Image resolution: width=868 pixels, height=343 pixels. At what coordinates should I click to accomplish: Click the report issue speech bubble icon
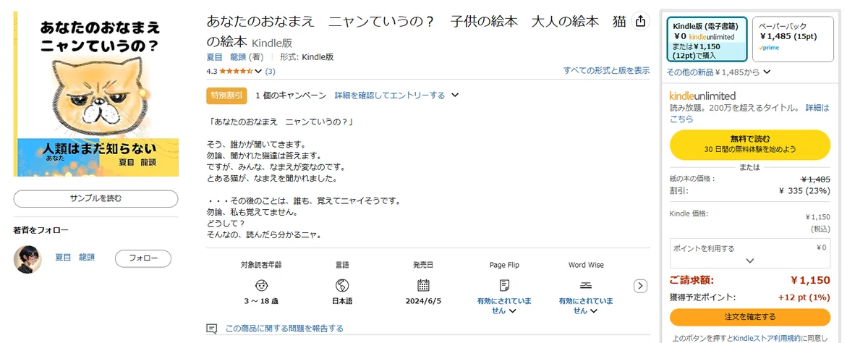click(212, 329)
